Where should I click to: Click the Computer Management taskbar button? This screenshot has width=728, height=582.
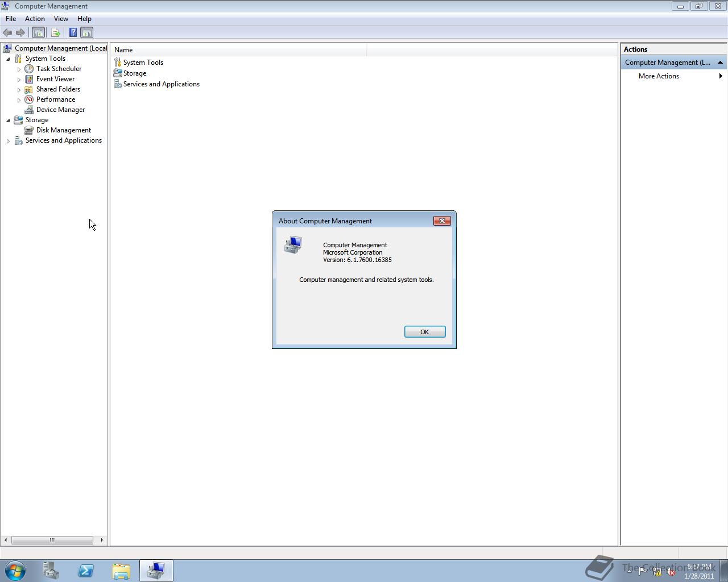[156, 571]
